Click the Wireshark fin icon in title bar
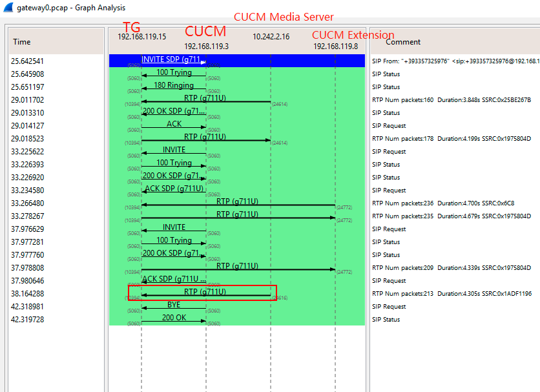Screen dimensions: 540x392 (8, 7)
